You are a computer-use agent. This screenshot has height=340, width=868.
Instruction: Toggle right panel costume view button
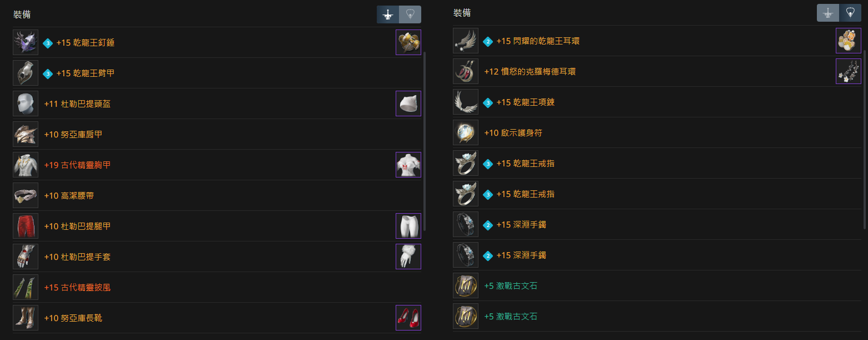pos(850,13)
